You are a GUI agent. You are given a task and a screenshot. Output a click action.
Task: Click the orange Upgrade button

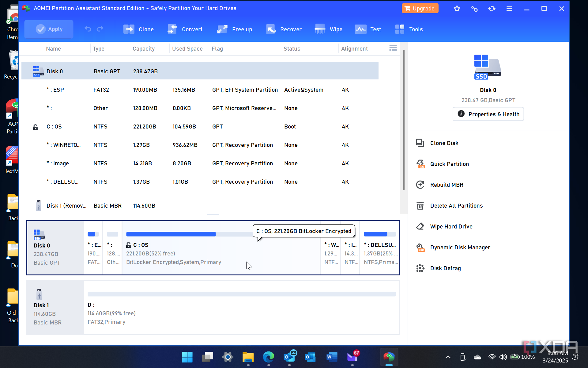420,8
